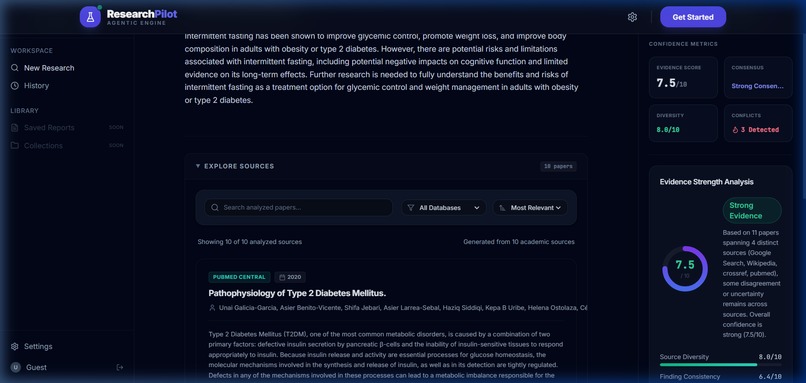806x383 pixels.
Task: Click the Strong Consensus metric card
Action: 758,77
